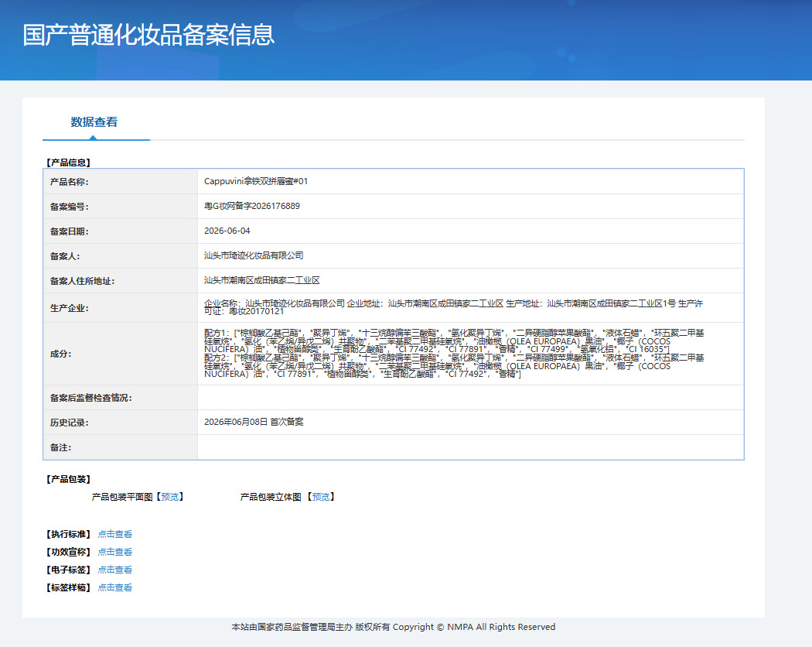This screenshot has height=647, width=812.
Task: Open 产品包装立体图 预览 link
Action: coord(321,497)
